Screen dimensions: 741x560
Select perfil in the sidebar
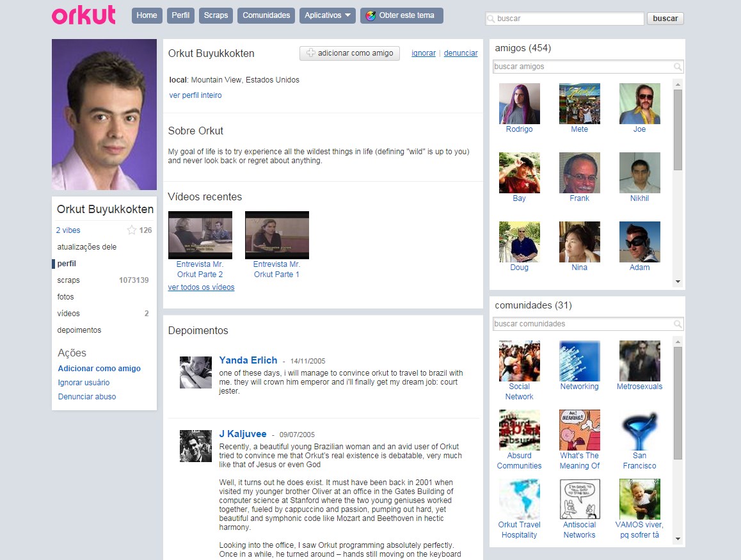click(67, 263)
